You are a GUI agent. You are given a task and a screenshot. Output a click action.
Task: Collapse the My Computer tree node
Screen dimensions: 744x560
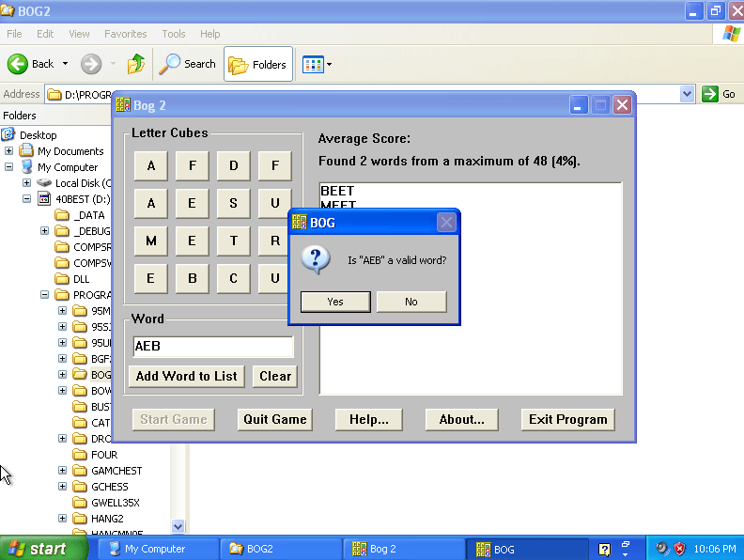point(9,167)
